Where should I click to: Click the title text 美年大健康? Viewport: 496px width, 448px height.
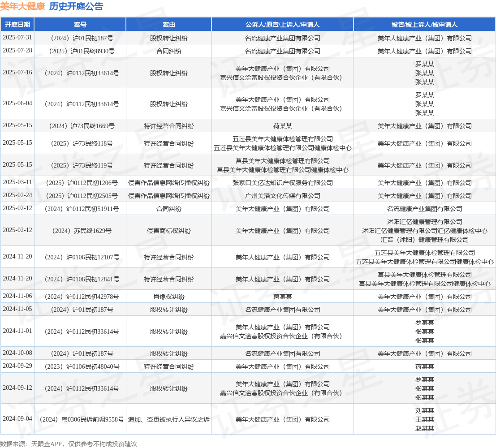tap(22, 6)
